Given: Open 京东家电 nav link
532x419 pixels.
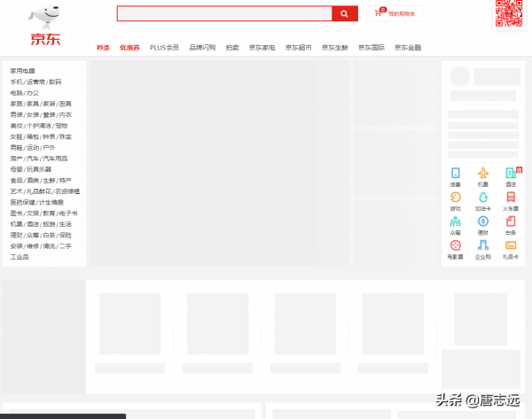Looking at the screenshot, I should pyautogui.click(x=262, y=48).
